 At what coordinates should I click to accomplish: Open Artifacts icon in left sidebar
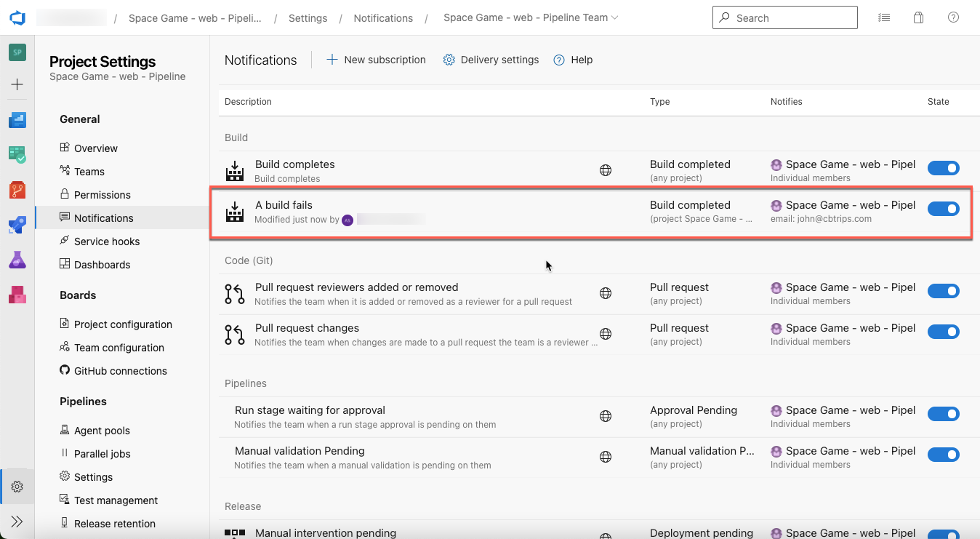(x=17, y=295)
